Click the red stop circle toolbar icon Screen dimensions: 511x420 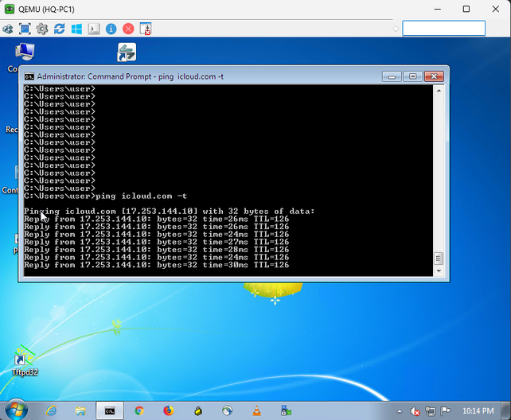(128, 29)
